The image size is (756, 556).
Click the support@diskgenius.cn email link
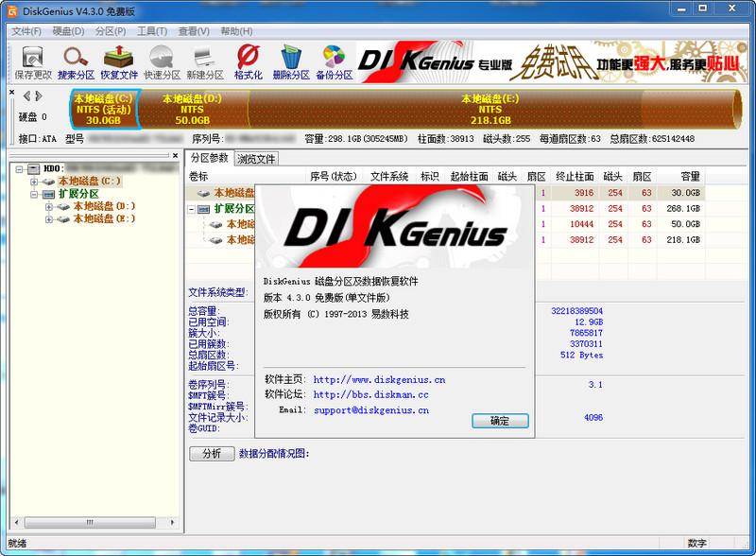tap(371, 410)
